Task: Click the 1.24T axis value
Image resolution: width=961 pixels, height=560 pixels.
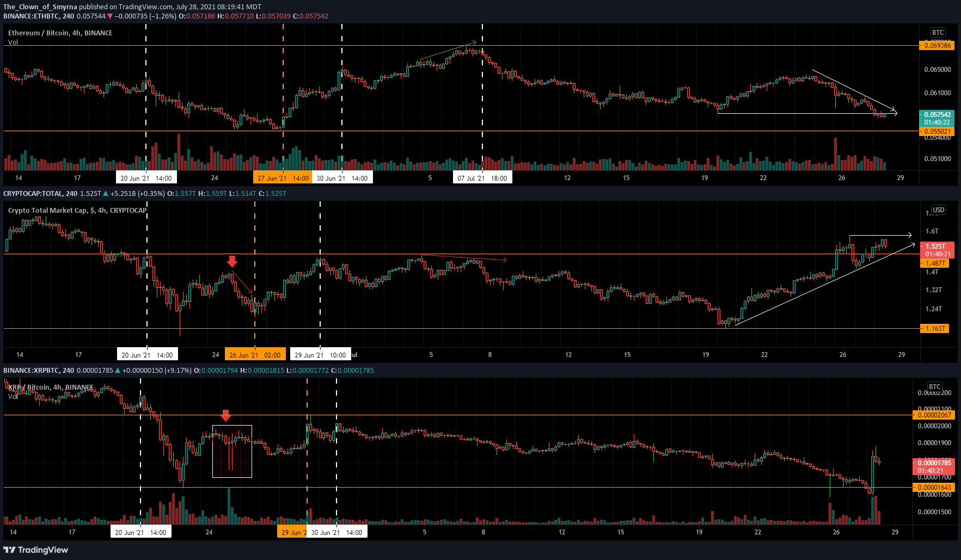Action: (x=934, y=309)
